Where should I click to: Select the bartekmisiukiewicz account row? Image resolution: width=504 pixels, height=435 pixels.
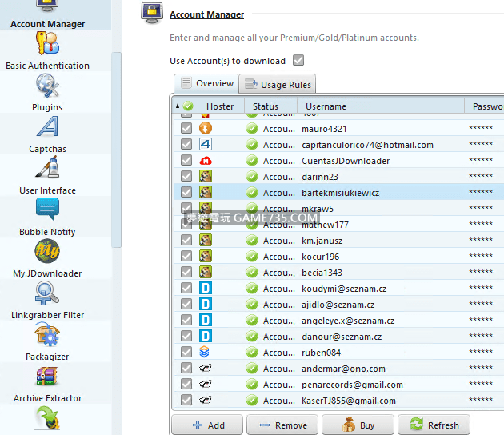(340, 193)
